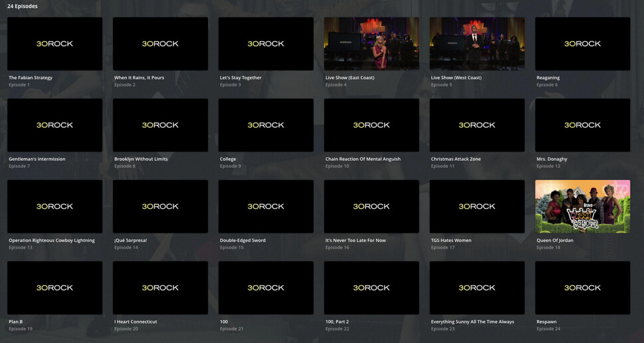Open the Mrs. Donaghy episode thumbnail
This screenshot has width=644, height=343.
click(x=582, y=125)
